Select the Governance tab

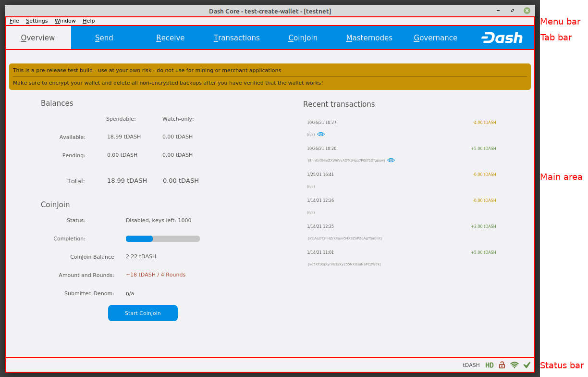pyautogui.click(x=435, y=38)
